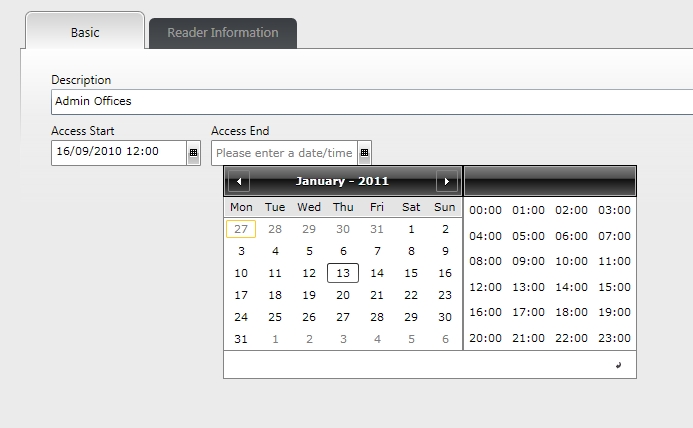Image resolution: width=693 pixels, height=428 pixels.
Task: Go to previous month in calendar
Action: coord(238,181)
